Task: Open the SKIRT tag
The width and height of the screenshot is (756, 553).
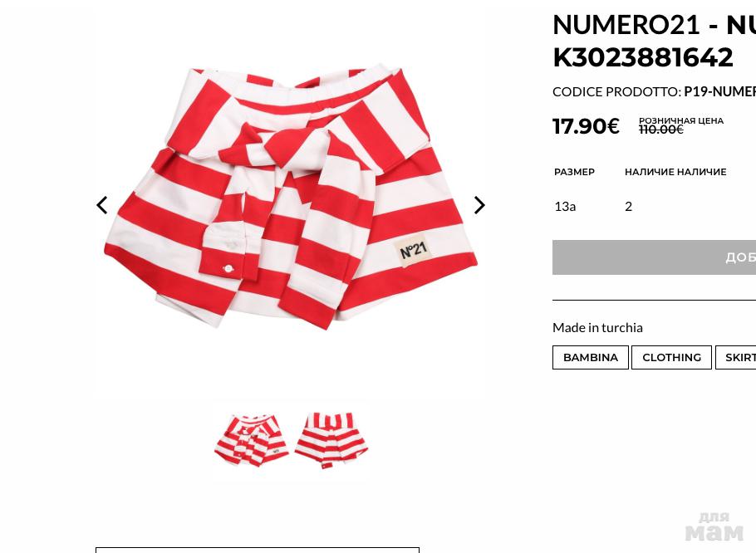Action: click(x=736, y=357)
